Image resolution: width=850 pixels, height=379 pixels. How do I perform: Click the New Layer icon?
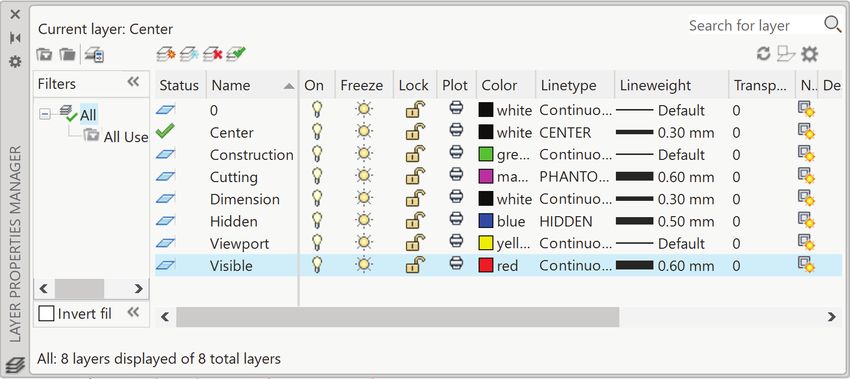coord(166,54)
